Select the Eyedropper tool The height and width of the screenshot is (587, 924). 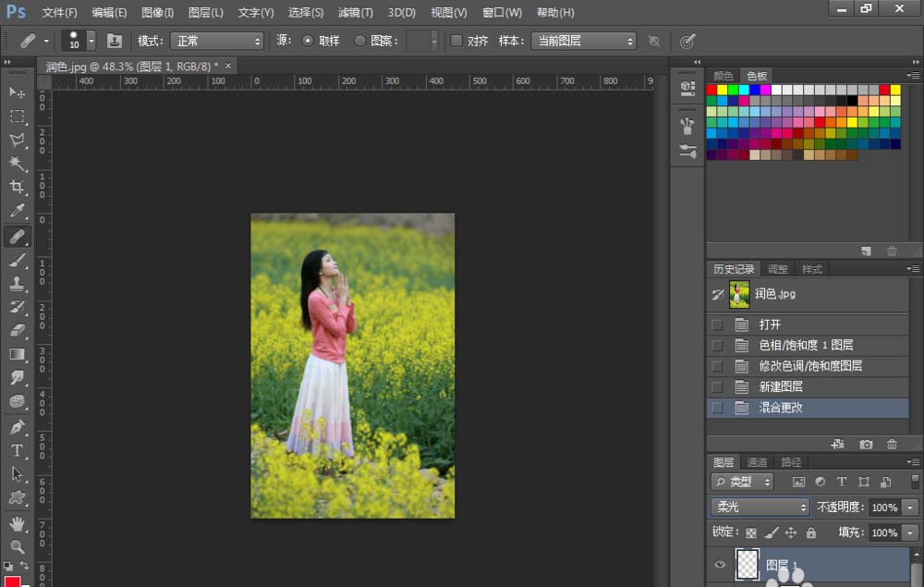point(18,212)
